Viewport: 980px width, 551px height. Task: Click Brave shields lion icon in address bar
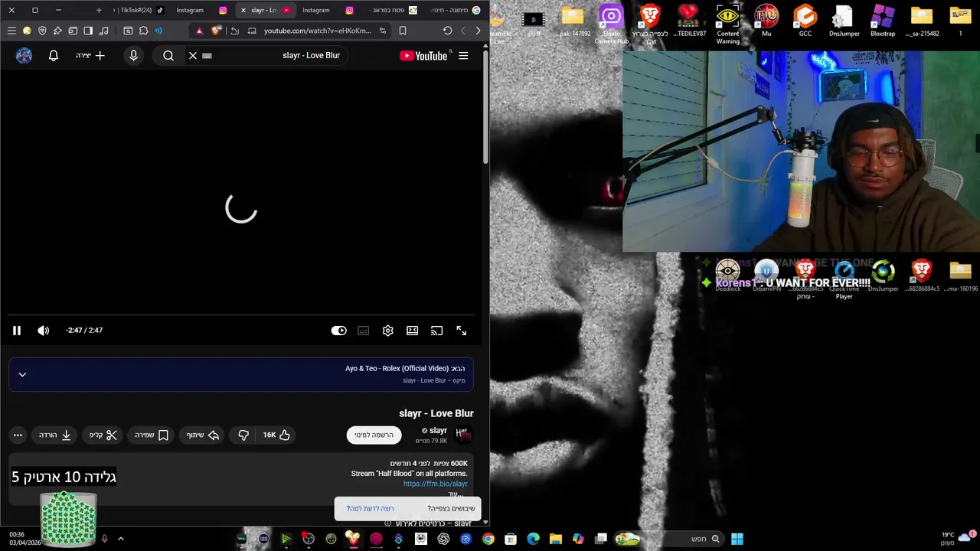[216, 31]
